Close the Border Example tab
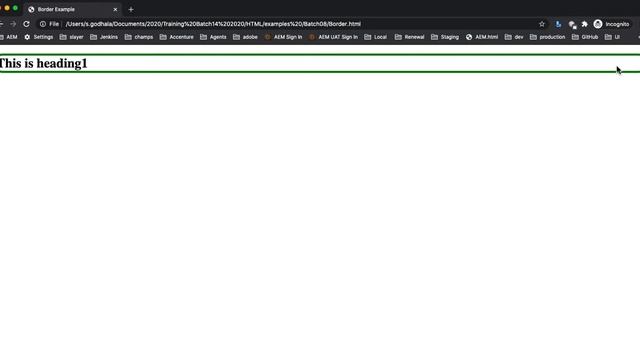 [x=115, y=9]
